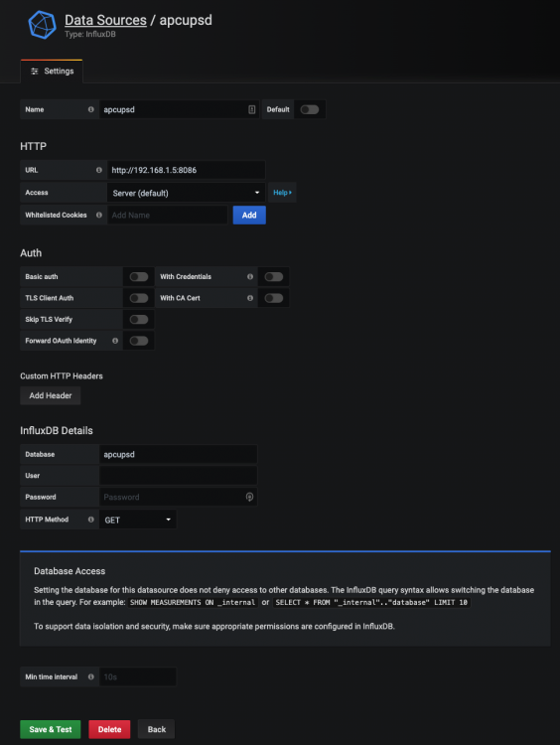The image size is (560, 745).
Task: Click the Name field info icon
Action: (90, 109)
